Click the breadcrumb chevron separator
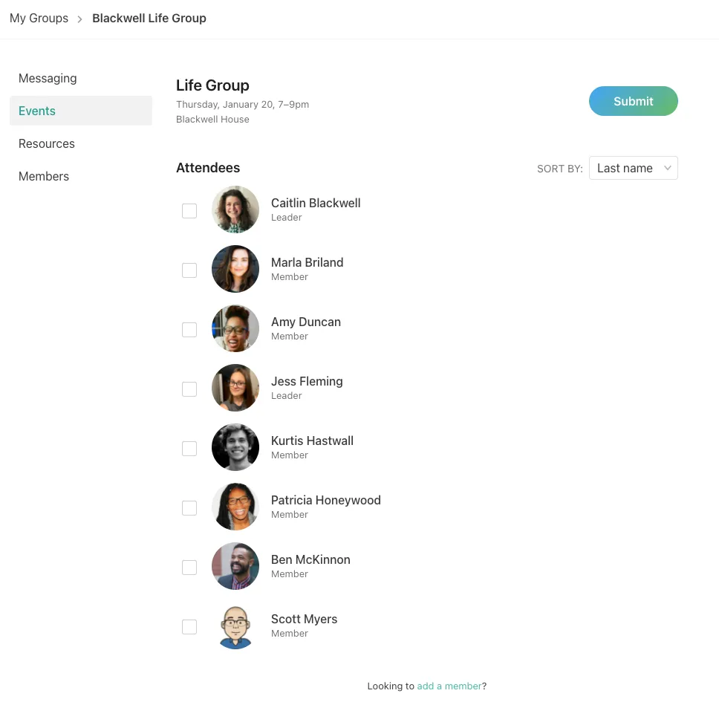This screenshot has width=719, height=728. click(x=80, y=19)
